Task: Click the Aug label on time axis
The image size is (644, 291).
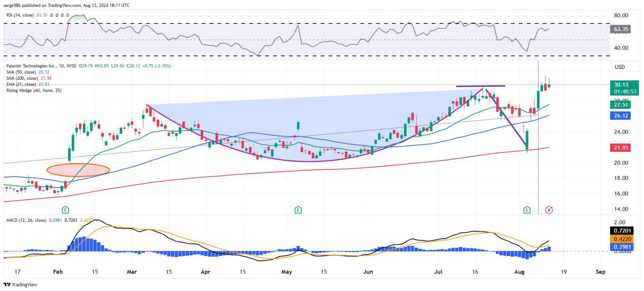Action: point(519,272)
